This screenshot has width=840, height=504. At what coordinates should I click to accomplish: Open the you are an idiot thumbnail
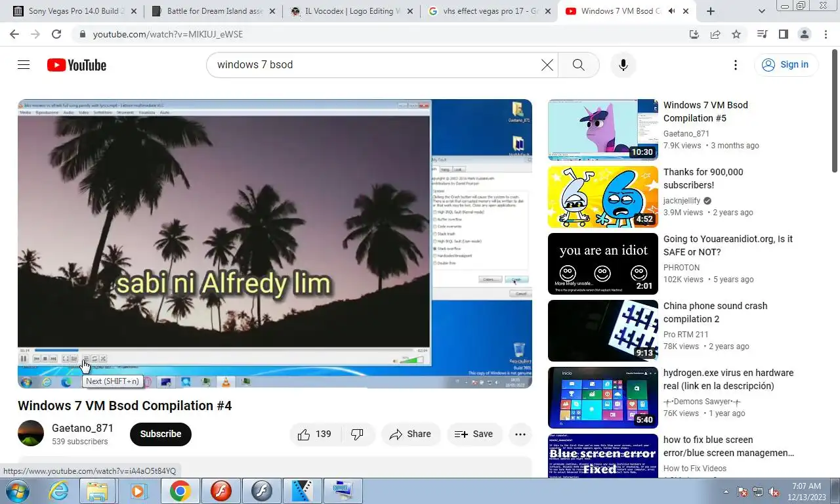[603, 264]
